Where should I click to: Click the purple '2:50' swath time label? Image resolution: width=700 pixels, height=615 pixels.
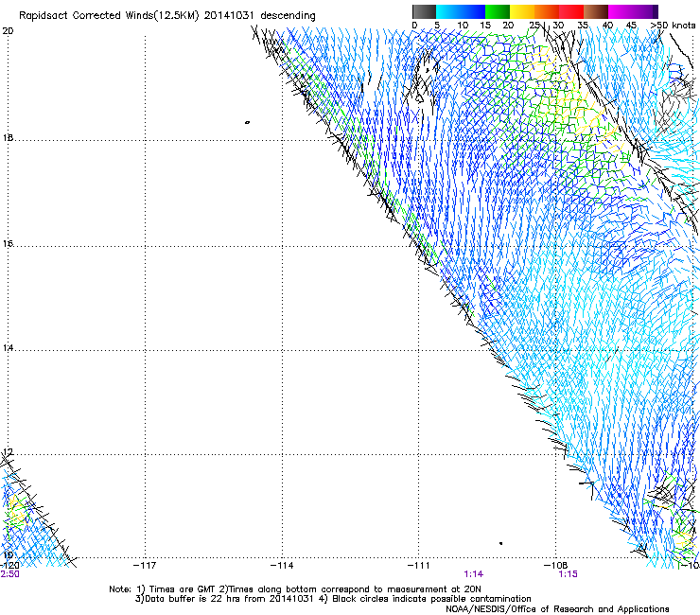coord(9,574)
